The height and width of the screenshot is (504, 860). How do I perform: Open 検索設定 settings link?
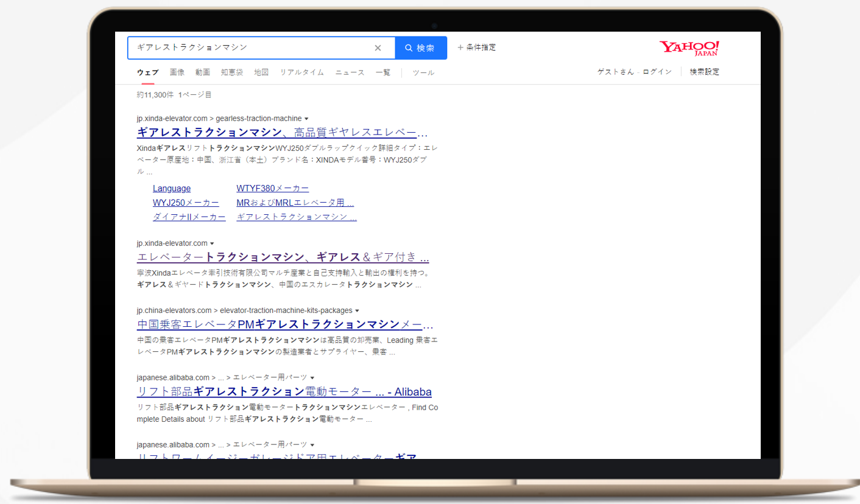(704, 71)
